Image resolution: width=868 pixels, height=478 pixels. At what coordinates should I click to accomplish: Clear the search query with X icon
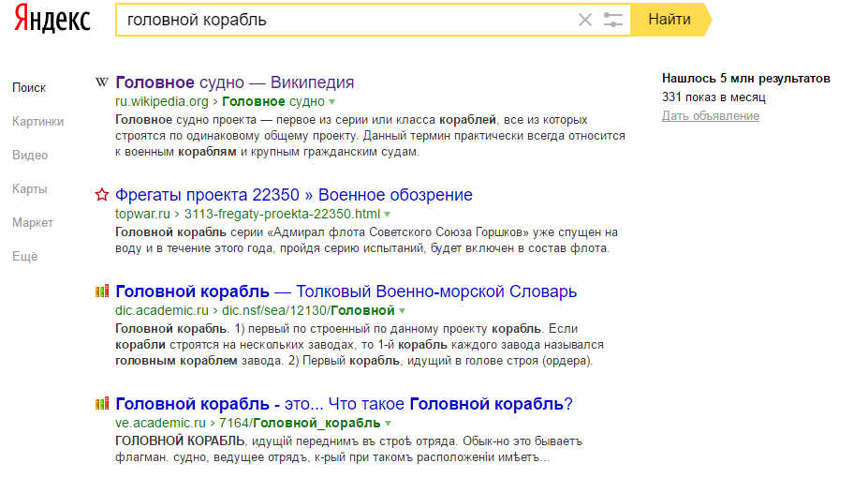(x=584, y=20)
